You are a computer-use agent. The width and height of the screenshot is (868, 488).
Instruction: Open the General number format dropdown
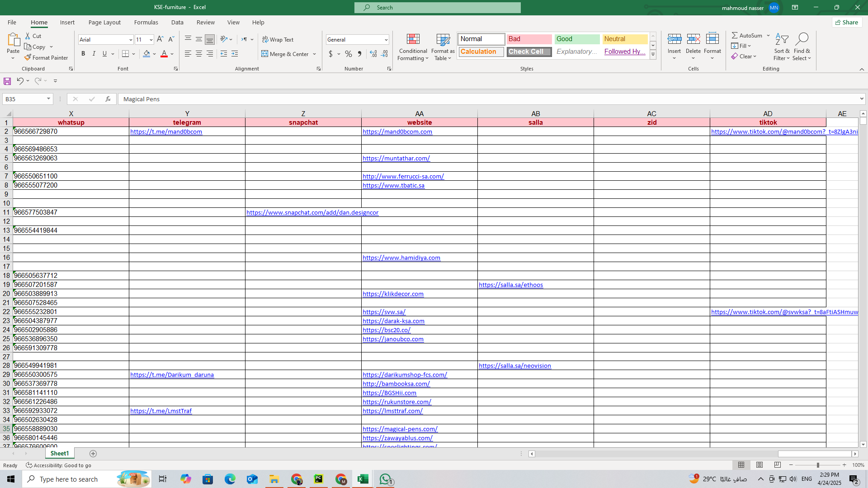386,40
